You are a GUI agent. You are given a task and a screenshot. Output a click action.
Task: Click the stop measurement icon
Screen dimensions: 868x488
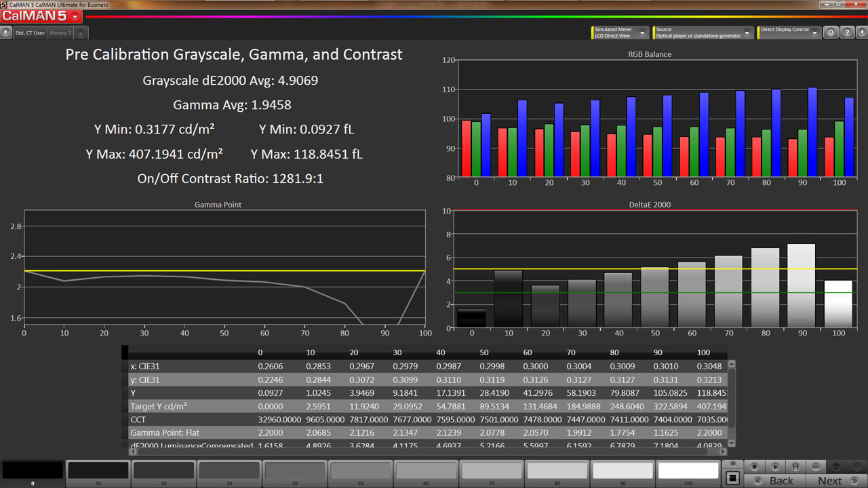[x=755, y=466]
